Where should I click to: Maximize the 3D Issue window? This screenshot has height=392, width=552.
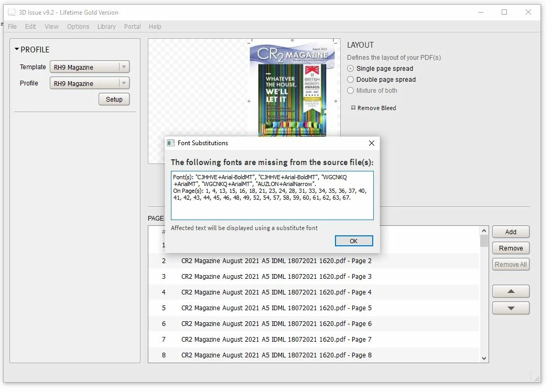click(504, 13)
